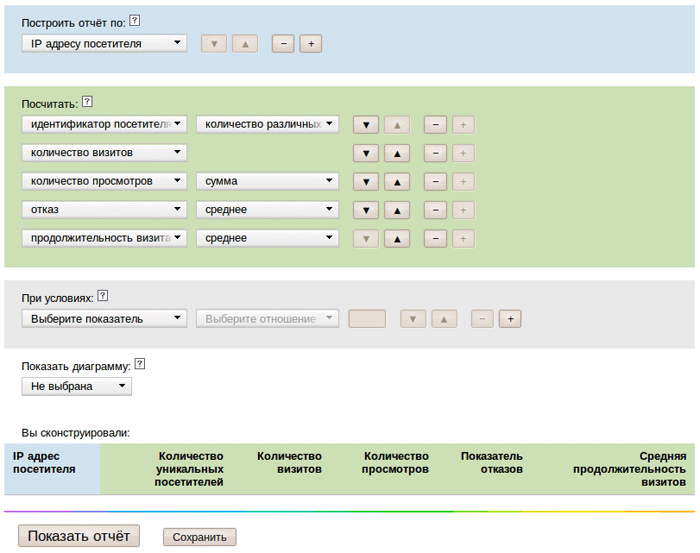Screen dimensions: 700x553
Task: Remove отказ row with minus
Action: (x=435, y=210)
